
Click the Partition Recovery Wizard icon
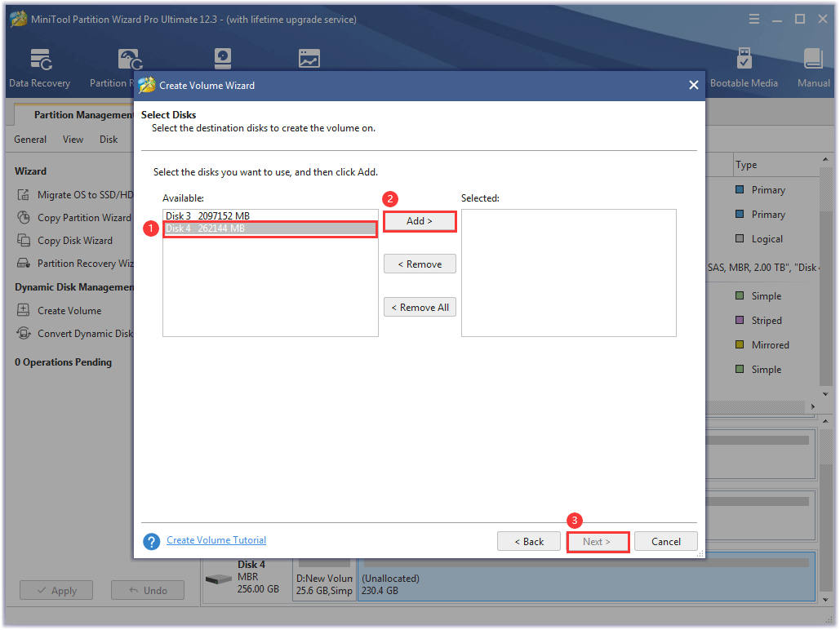(x=23, y=263)
